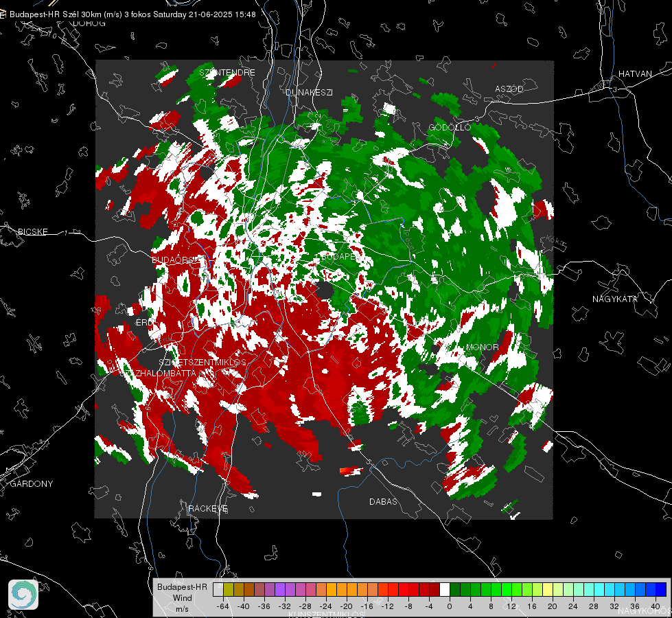The image size is (672, 618).
Task: Select the white zero swatch in the wind legend
Action: click(x=444, y=590)
